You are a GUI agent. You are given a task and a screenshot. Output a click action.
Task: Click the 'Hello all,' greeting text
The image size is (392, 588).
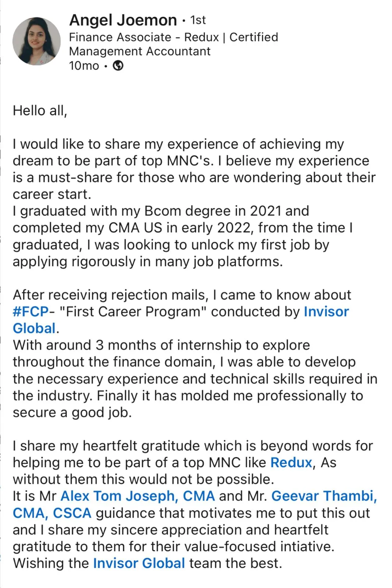click(x=40, y=111)
